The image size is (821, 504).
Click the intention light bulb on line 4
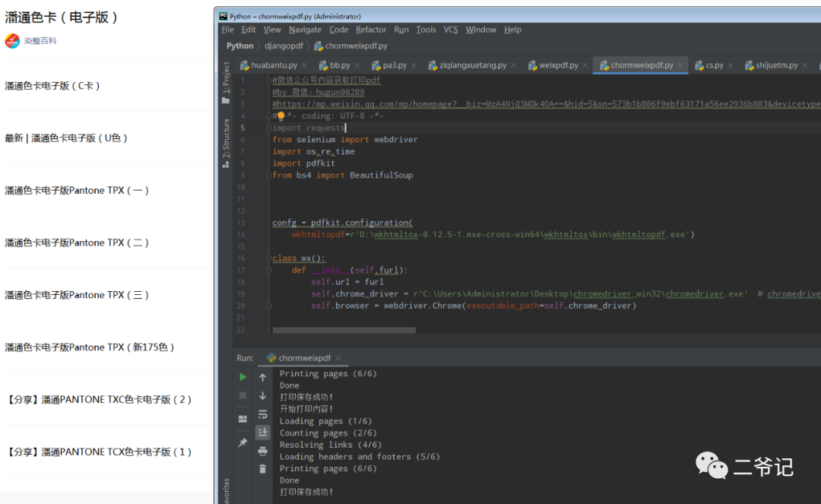281,116
